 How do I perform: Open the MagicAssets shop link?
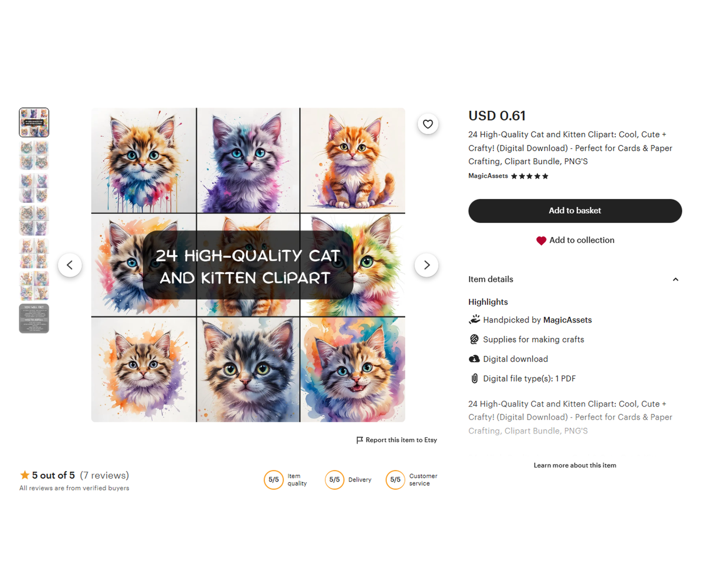coord(488,176)
